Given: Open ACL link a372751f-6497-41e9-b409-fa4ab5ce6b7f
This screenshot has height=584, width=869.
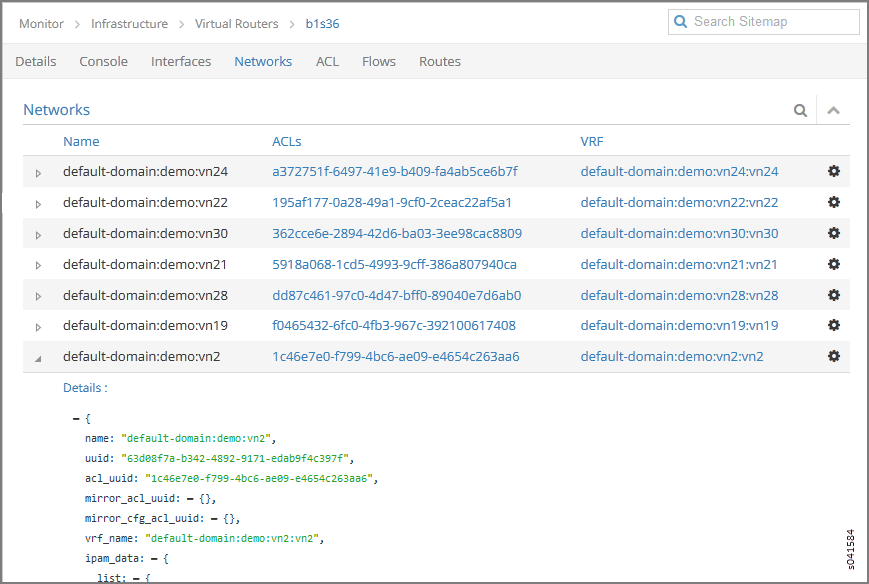Looking at the screenshot, I should [394, 171].
